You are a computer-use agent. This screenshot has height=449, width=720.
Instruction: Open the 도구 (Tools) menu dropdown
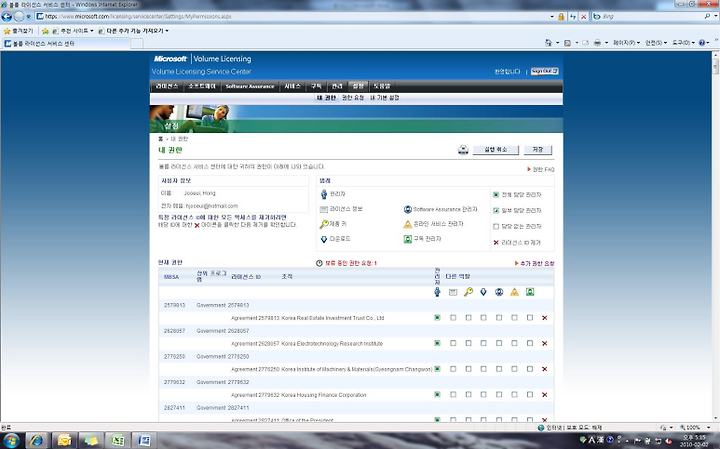tap(683, 43)
